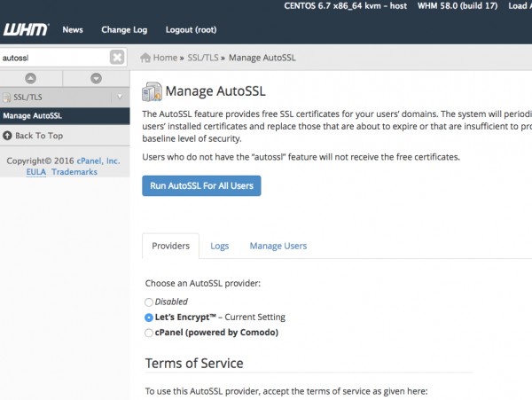Collapse sidebar with up arrow icon
The height and width of the screenshot is (400, 532).
point(30,78)
